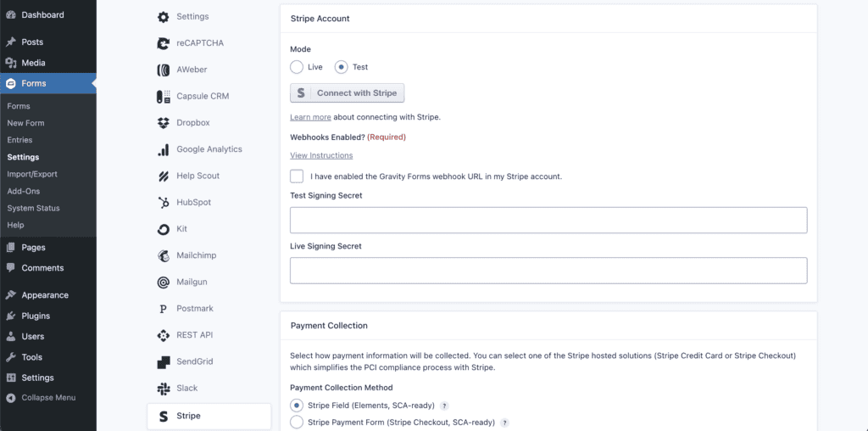
Task: Select the Mailchimp icon in the settings list
Action: pos(164,256)
